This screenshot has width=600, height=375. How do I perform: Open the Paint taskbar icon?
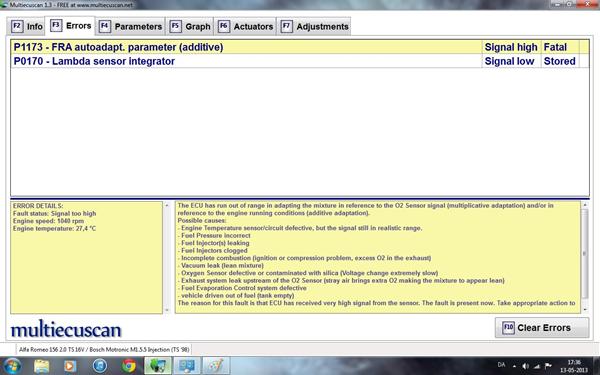tap(216, 366)
